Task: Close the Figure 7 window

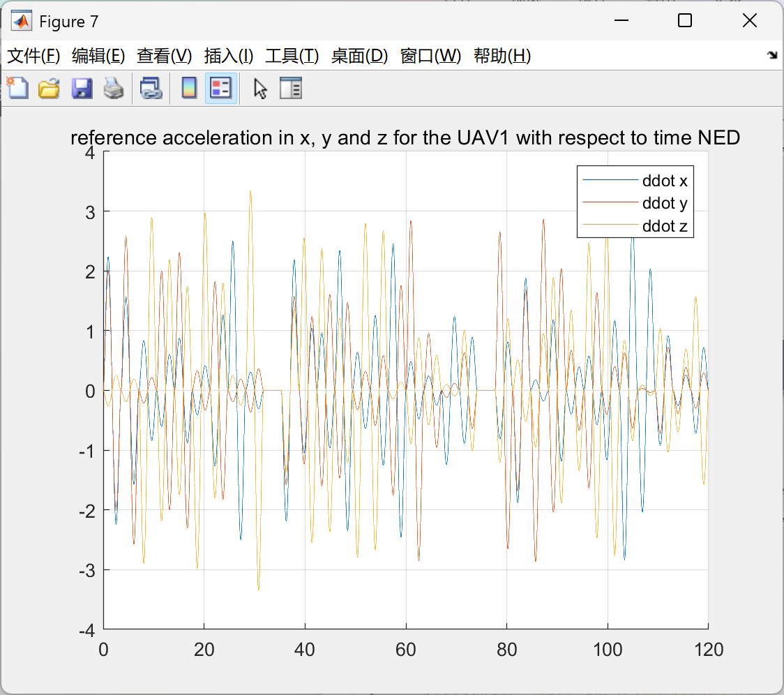Action: click(750, 20)
